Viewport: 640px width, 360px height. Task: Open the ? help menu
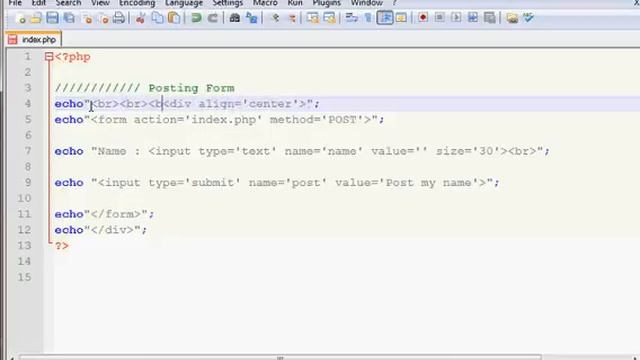(x=394, y=3)
